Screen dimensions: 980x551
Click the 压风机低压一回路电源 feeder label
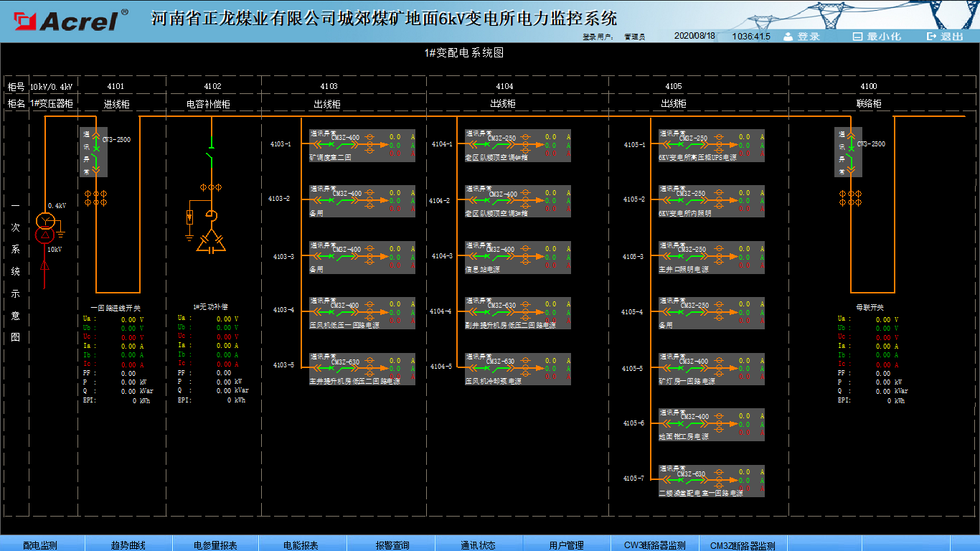(344, 326)
